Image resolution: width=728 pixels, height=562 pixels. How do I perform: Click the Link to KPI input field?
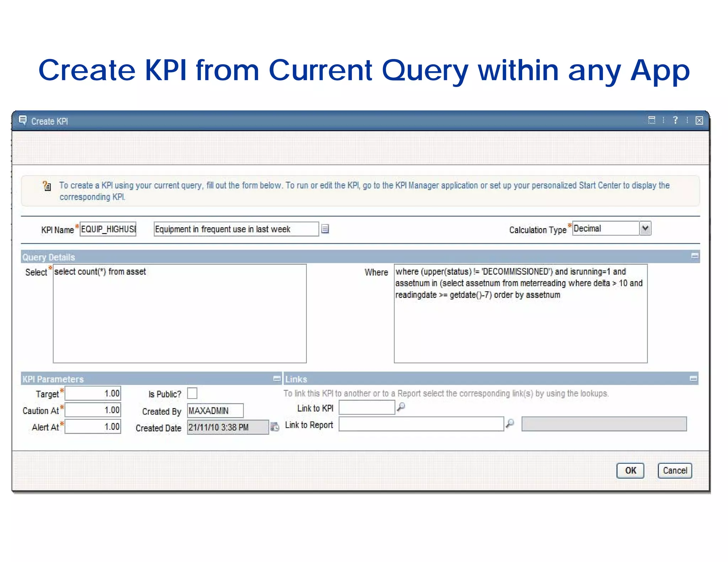[367, 407]
